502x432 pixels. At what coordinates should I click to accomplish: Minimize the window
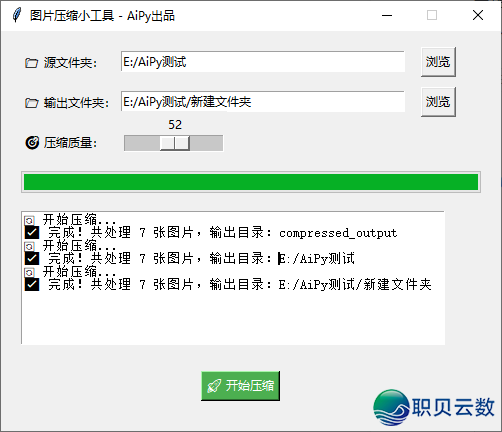coord(387,15)
